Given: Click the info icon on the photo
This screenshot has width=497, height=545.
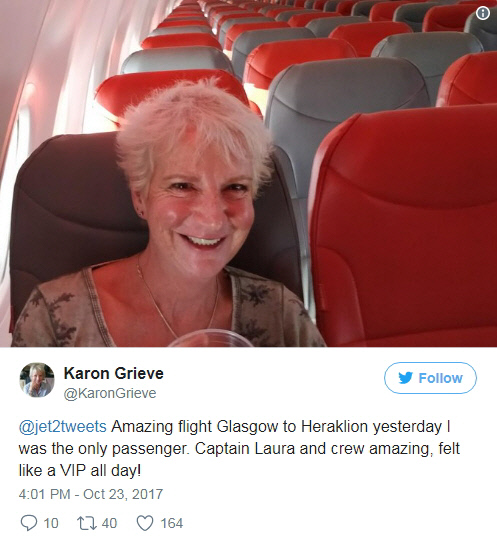Looking at the screenshot, I should tap(483, 14).
